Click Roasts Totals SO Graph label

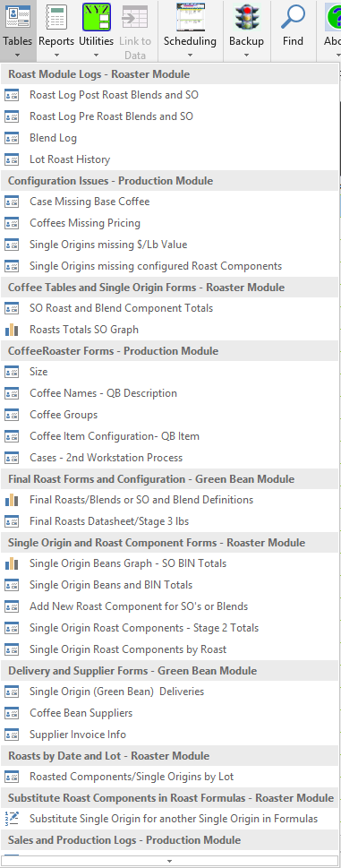pos(84,330)
